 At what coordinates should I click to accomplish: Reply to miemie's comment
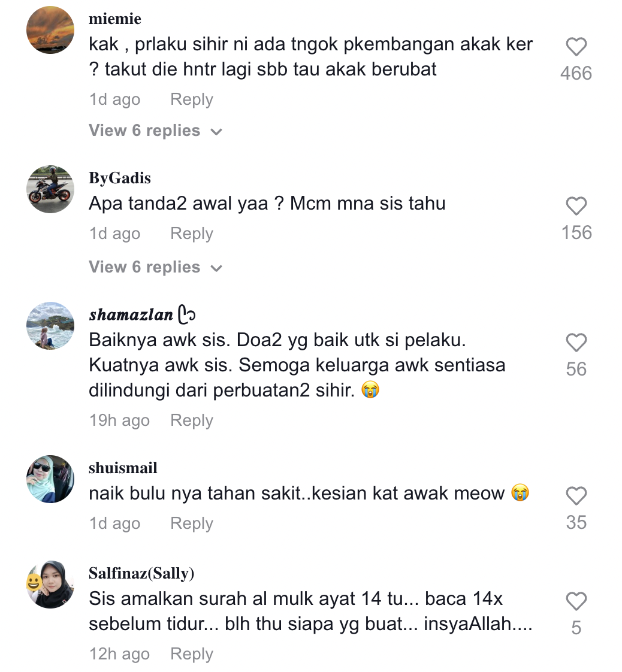point(192,99)
